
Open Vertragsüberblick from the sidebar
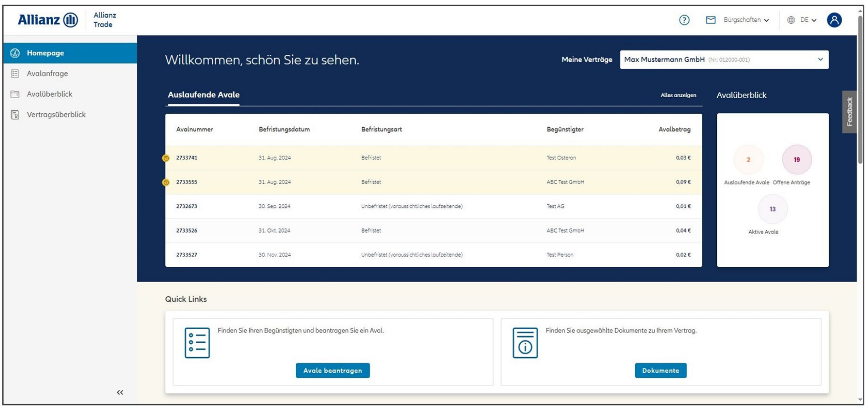(56, 114)
